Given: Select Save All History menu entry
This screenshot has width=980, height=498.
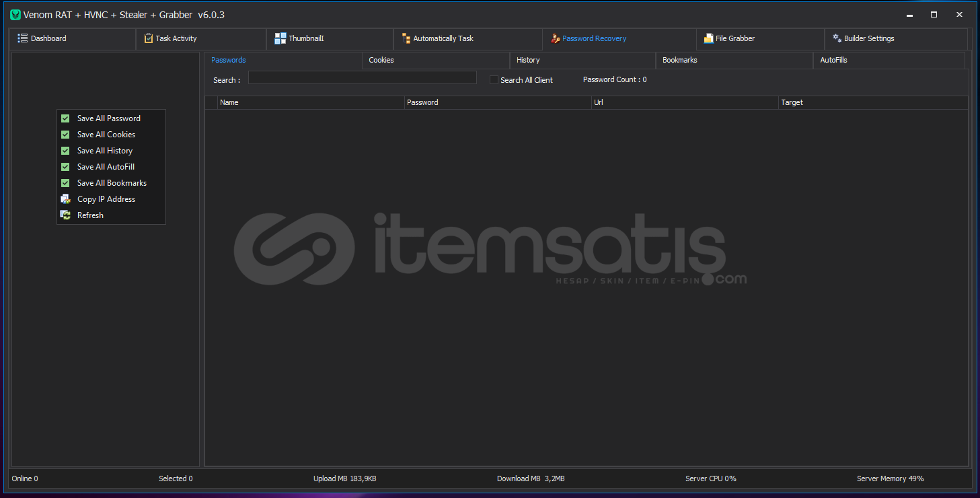Looking at the screenshot, I should [111, 151].
